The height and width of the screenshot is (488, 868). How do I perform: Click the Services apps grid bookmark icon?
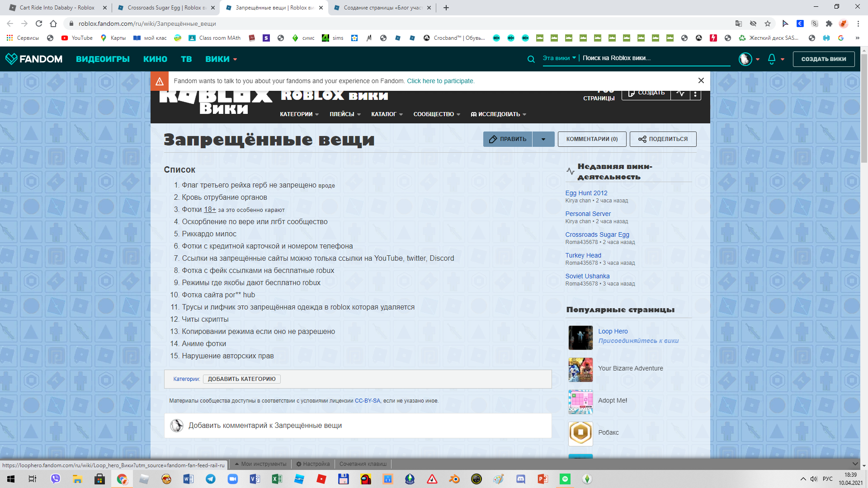9,38
